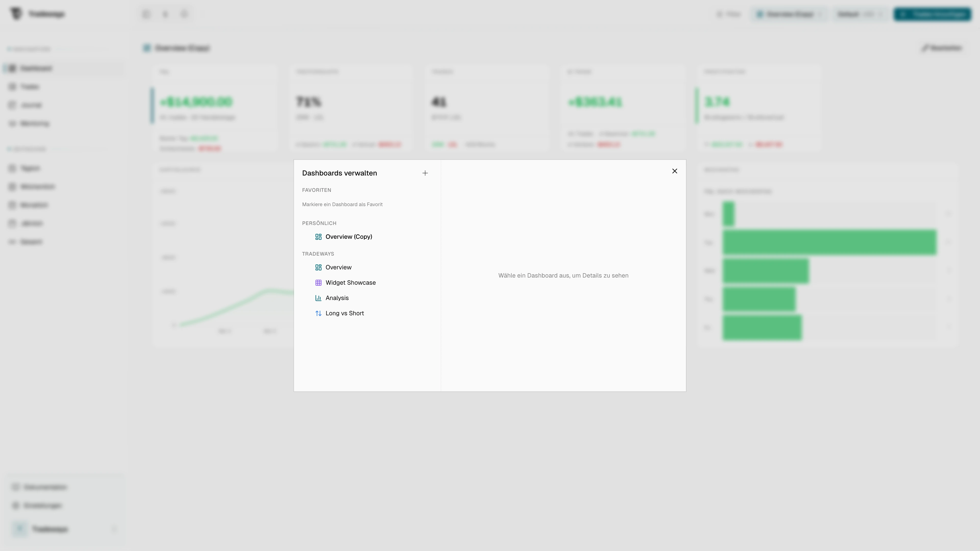Click the Tradeways logo in the top left
The image size is (980, 551).
(x=38, y=14)
